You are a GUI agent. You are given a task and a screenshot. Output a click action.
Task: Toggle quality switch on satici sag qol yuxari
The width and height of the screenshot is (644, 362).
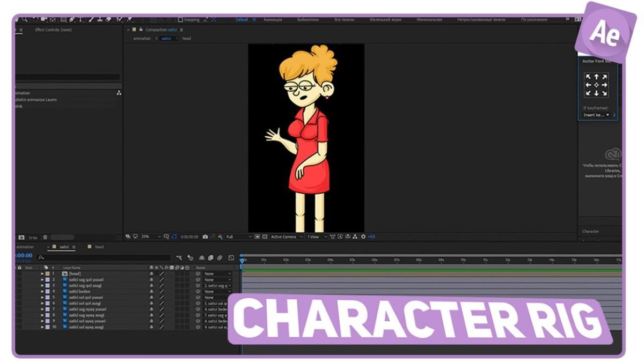click(x=162, y=279)
